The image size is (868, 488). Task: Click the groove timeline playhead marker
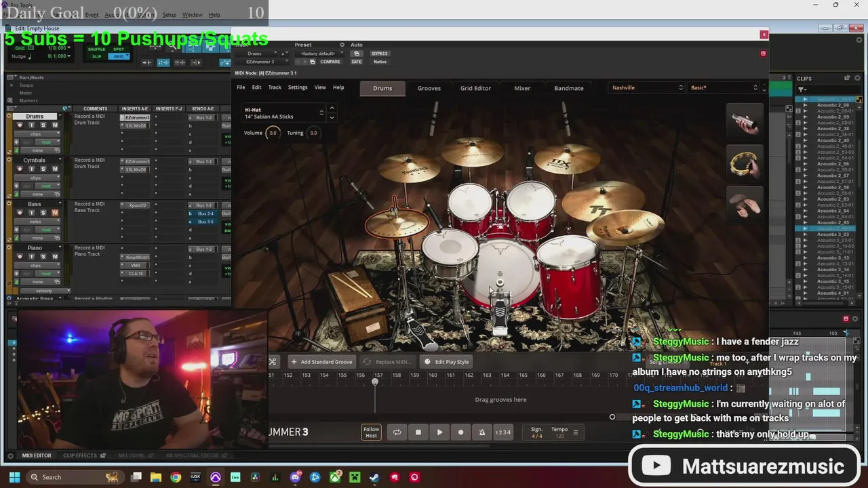375,383
